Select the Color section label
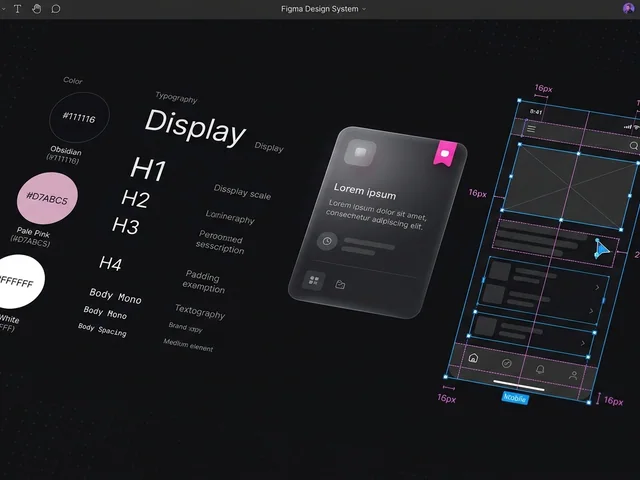 coord(73,80)
